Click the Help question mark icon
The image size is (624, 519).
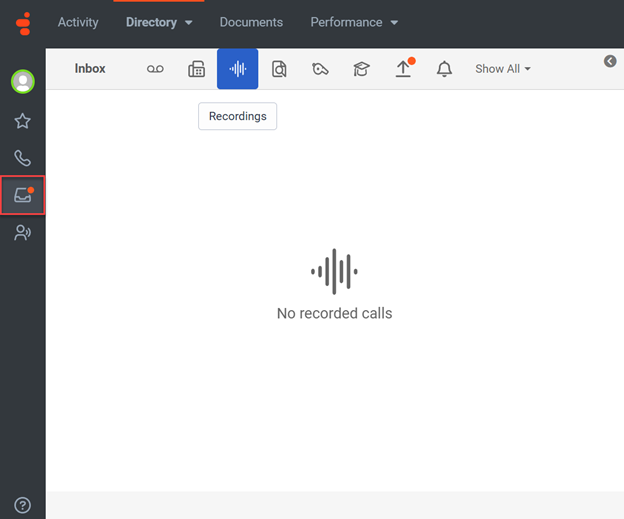(22, 505)
